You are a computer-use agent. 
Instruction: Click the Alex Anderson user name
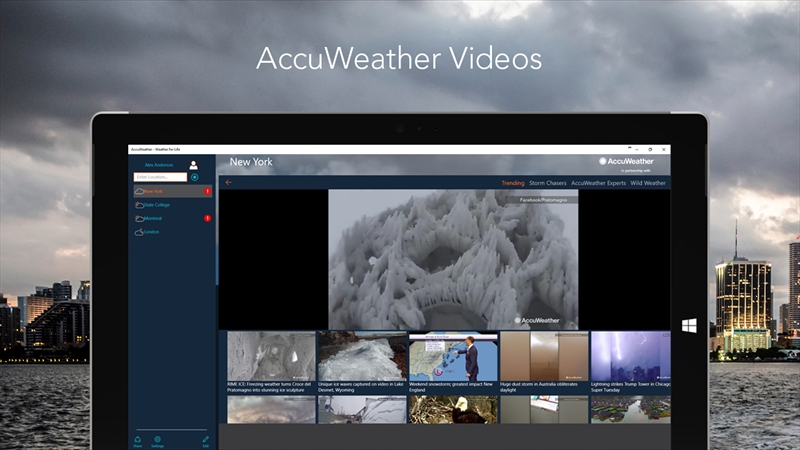pyautogui.click(x=159, y=165)
